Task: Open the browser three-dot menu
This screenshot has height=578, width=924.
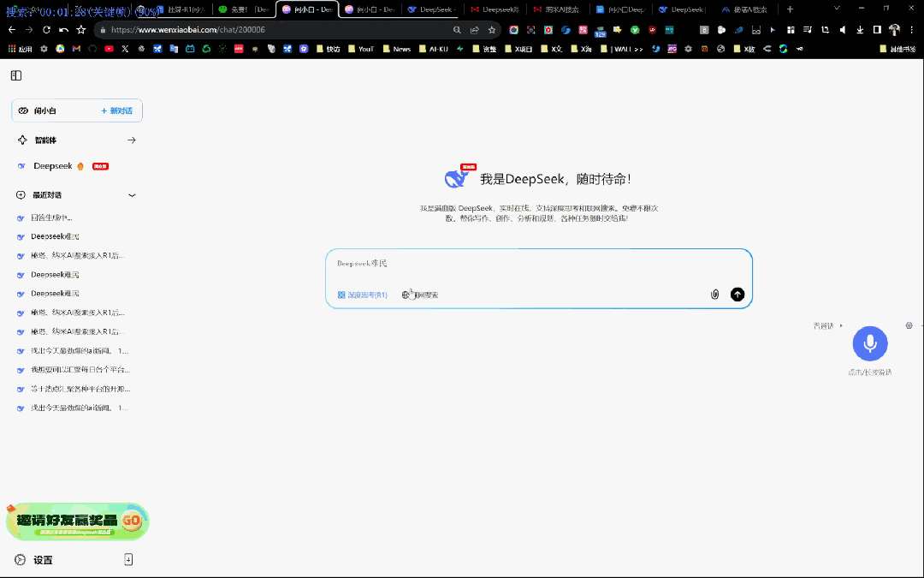Action: [x=912, y=29]
